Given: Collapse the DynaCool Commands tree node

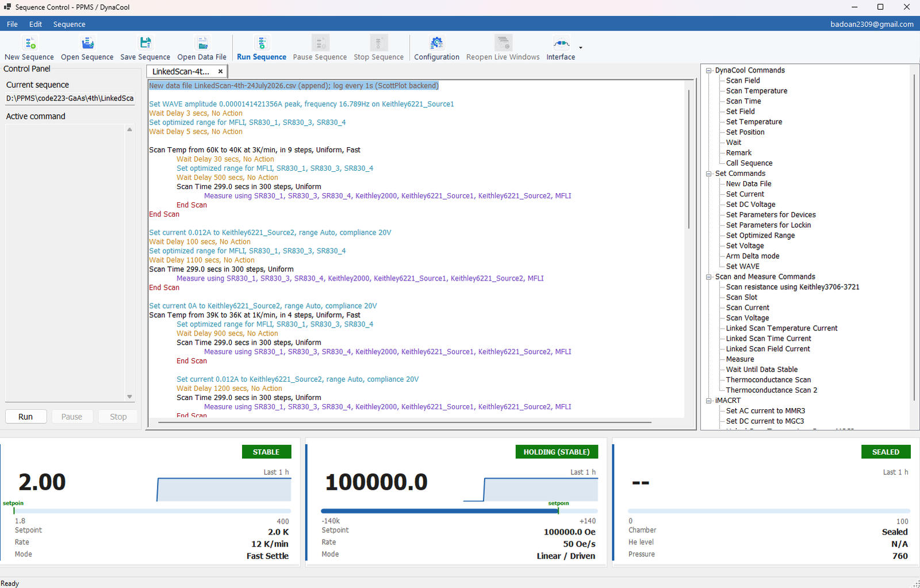Looking at the screenshot, I should 709,70.
